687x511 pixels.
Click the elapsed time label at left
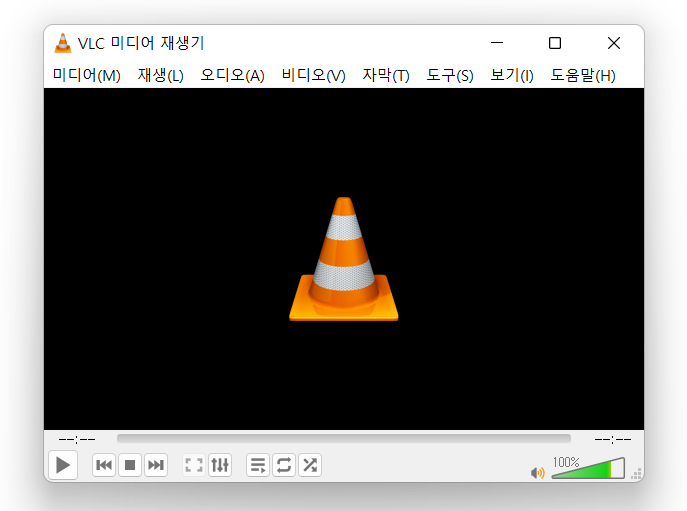77,439
